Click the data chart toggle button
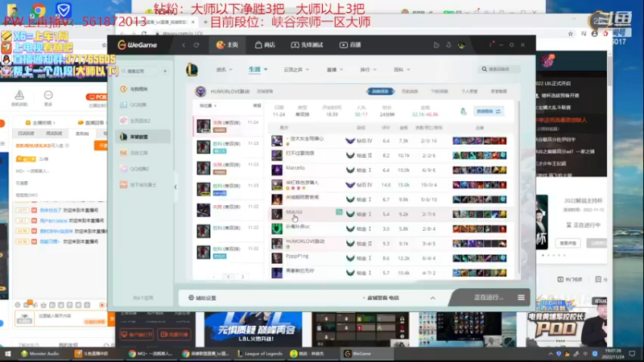The image size is (644, 362). (x=488, y=111)
